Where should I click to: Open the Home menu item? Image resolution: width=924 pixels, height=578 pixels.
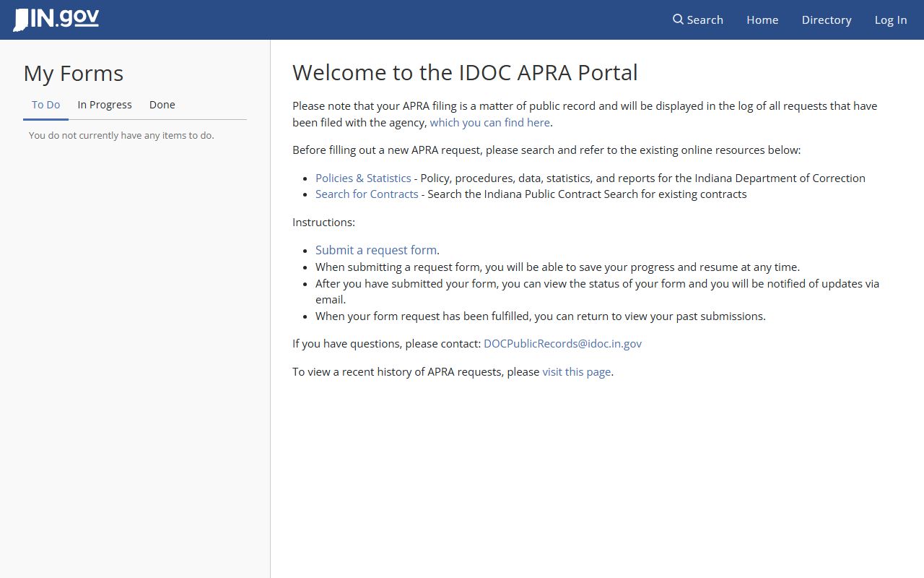762,20
